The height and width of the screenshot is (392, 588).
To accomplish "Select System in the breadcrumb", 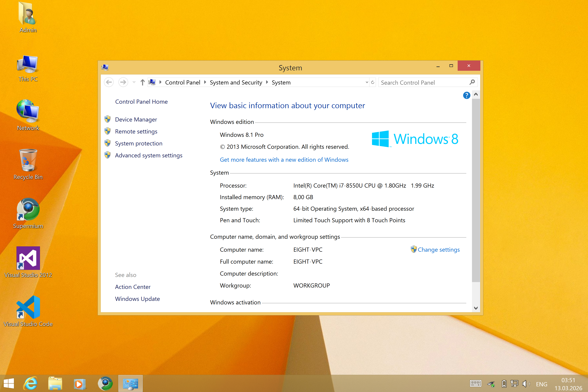I will [x=281, y=83].
